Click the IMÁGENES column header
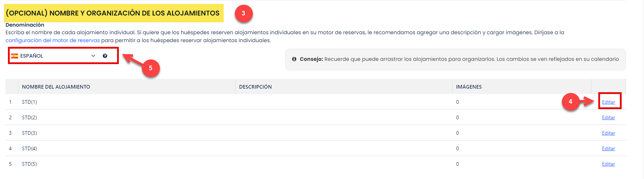644x179 pixels. [x=469, y=87]
